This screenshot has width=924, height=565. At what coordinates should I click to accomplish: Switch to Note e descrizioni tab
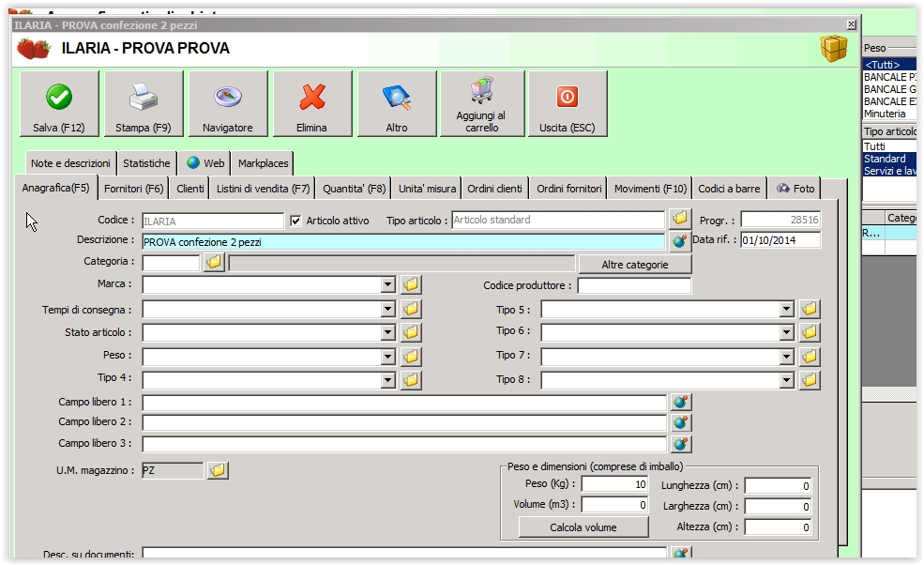click(x=70, y=163)
